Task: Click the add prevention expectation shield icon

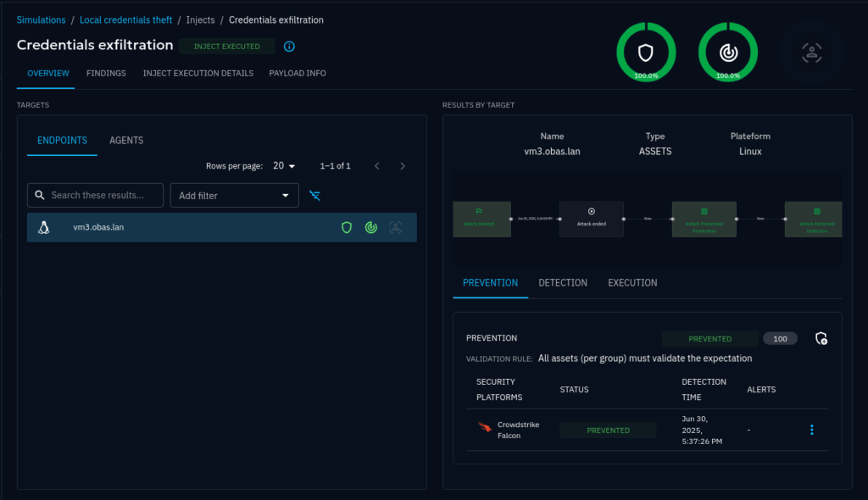Action: (x=821, y=338)
